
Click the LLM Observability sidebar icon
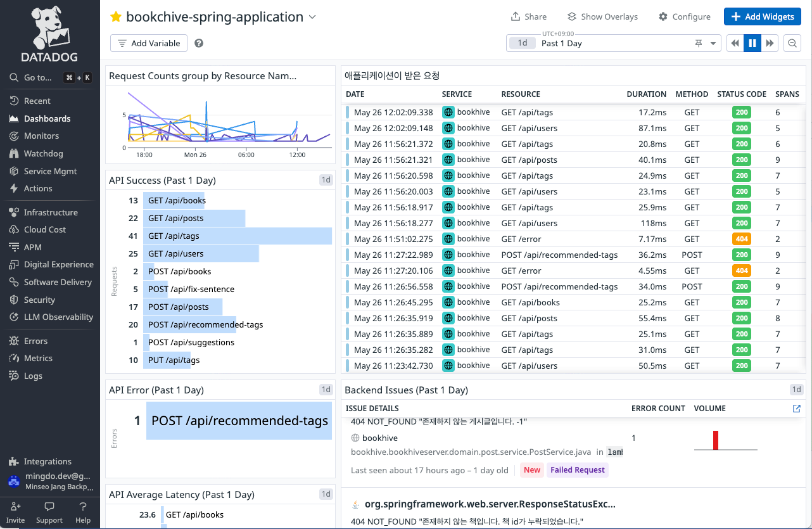[x=14, y=317]
